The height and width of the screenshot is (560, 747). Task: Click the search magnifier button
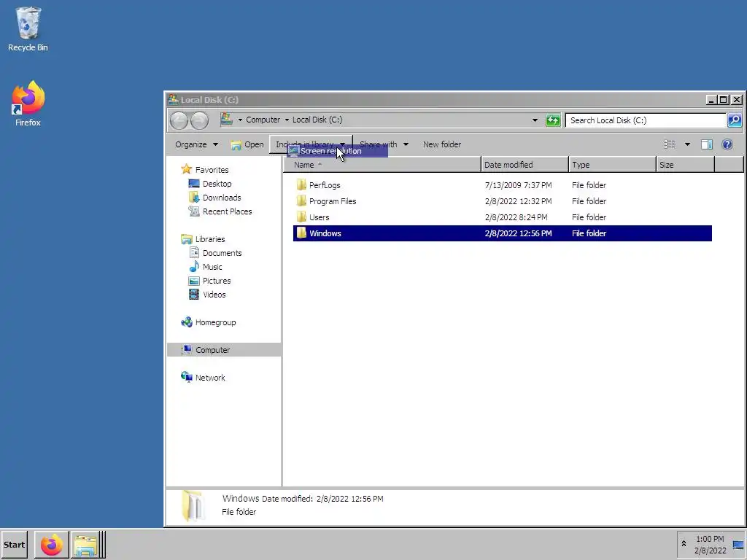pyautogui.click(x=734, y=120)
